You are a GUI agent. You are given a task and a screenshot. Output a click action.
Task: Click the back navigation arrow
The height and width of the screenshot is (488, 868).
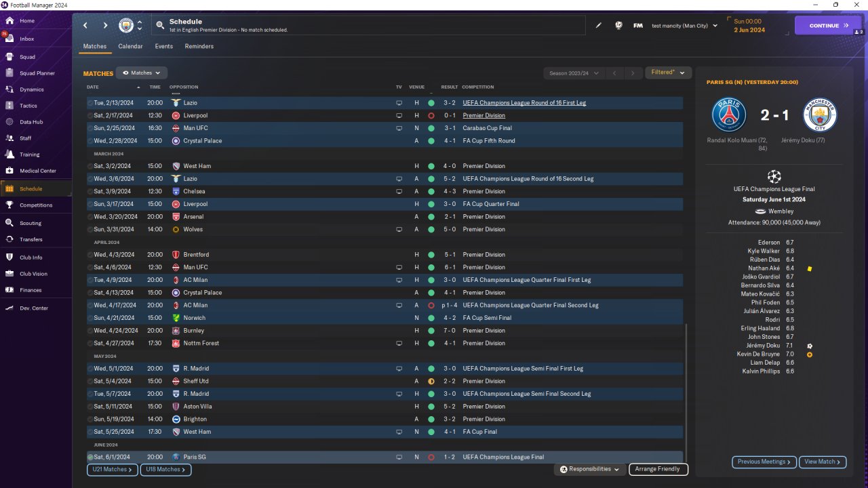(x=85, y=26)
